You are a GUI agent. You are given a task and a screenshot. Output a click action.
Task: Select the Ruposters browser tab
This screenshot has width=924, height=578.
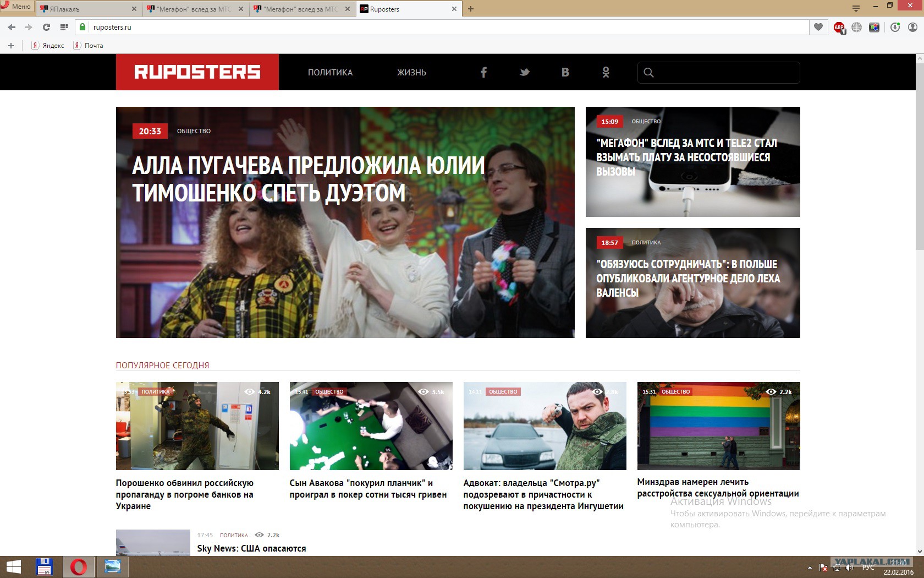coord(408,9)
